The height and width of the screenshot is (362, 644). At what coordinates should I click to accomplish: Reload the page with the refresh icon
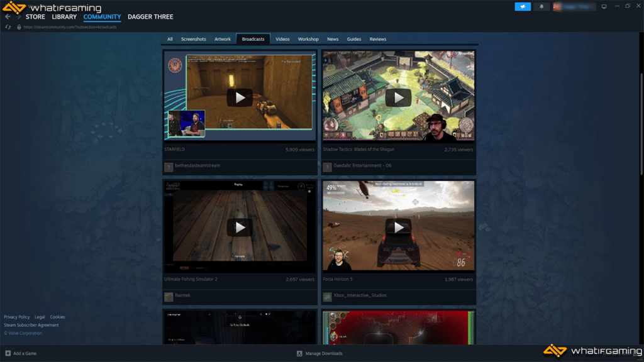click(x=8, y=27)
